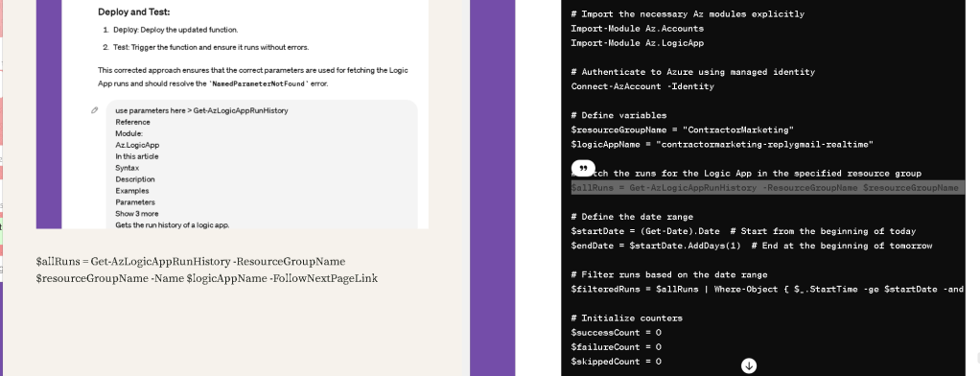This screenshot has width=980, height=376.
Task: Click the "Parameters" entry in the message
Action: point(135,202)
